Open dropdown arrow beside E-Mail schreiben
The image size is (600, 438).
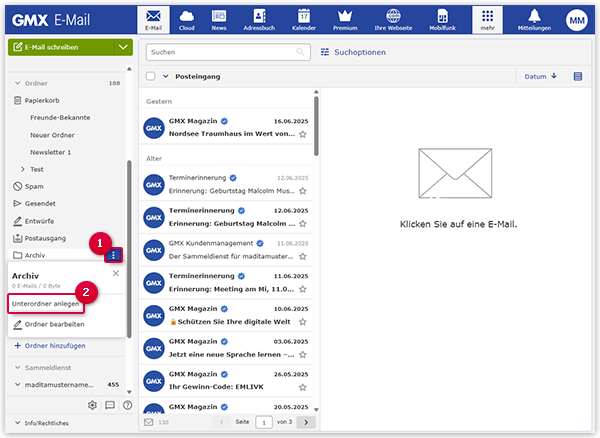point(123,47)
